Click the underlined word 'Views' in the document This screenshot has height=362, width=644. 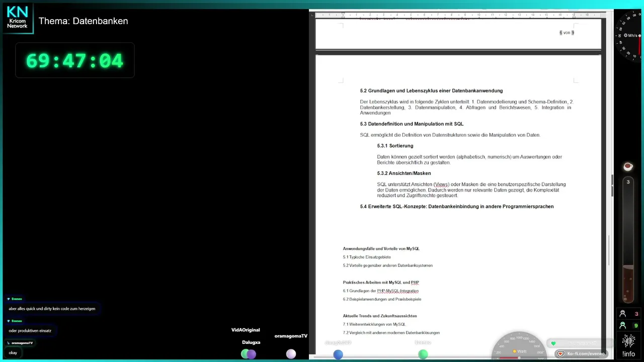[x=441, y=185]
